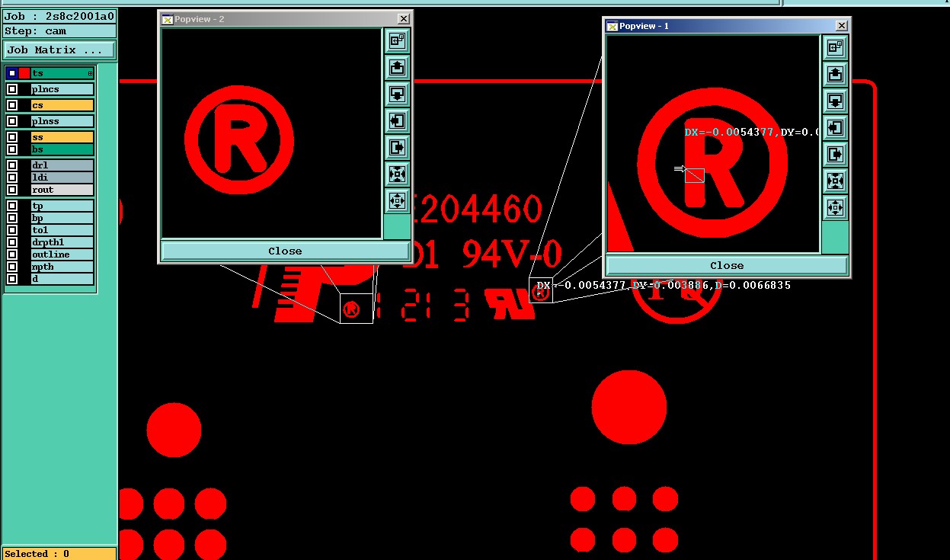
Task: Select the ss layer name
Action: (62, 137)
